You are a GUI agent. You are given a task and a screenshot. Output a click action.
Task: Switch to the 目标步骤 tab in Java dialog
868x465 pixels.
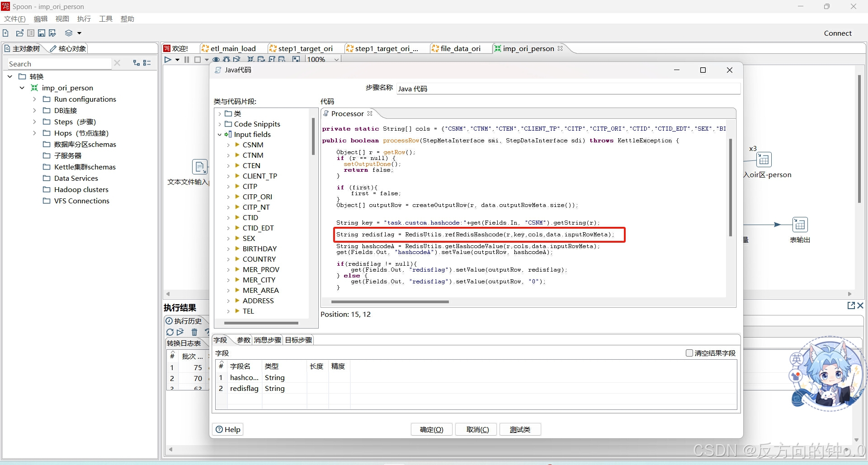[x=298, y=340]
